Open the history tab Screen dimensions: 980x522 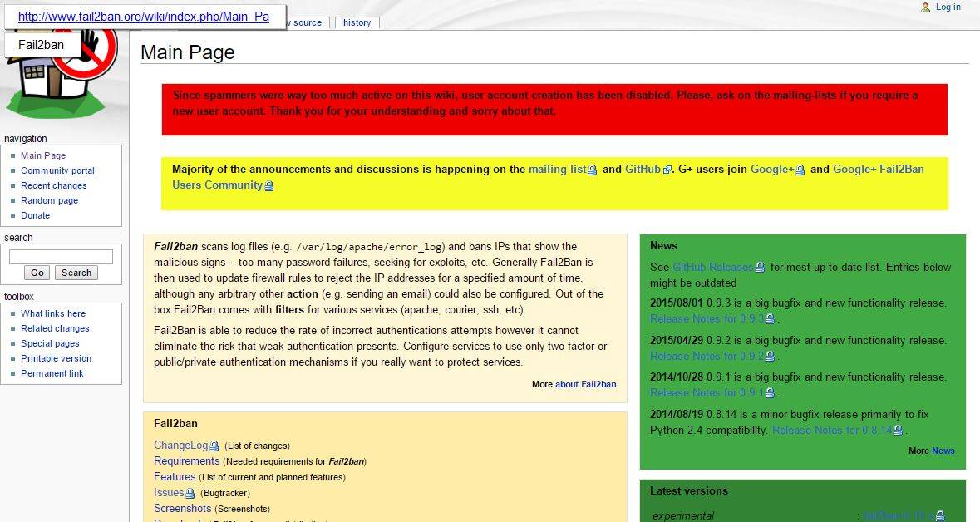(x=357, y=22)
